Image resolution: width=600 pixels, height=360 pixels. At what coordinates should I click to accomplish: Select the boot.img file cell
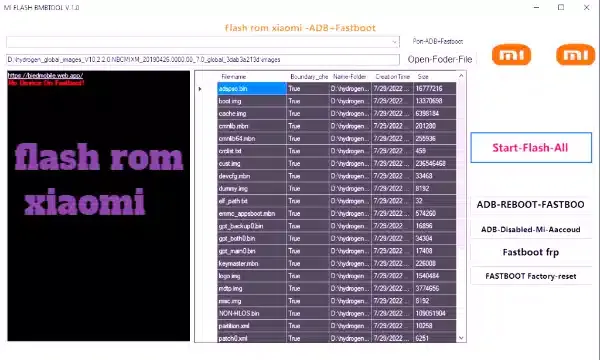[x=252, y=101]
